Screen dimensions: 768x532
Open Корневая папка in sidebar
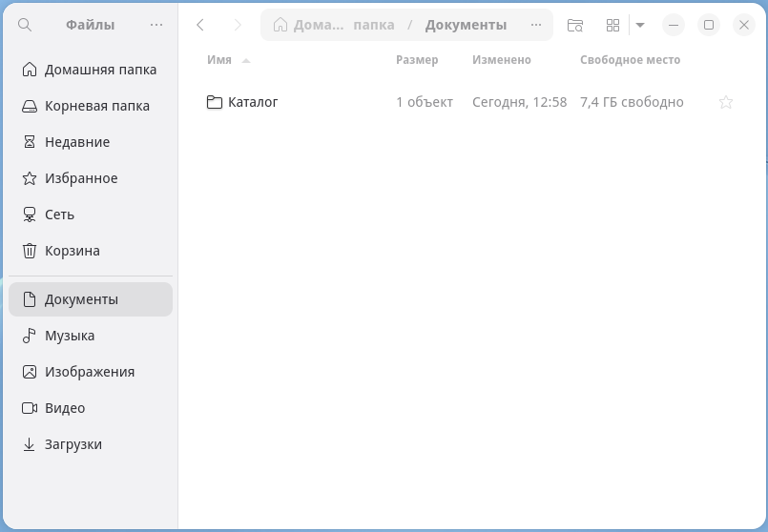pos(91,106)
